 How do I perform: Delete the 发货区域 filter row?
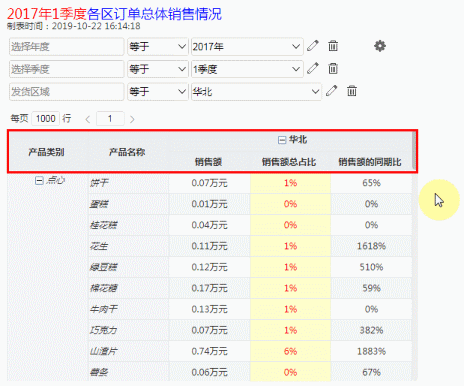pyautogui.click(x=352, y=91)
